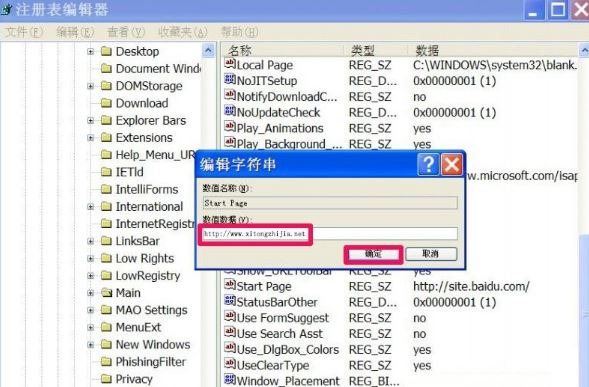The height and width of the screenshot is (387, 589).
Task: Cancel the edit with 取消
Action: [431, 254]
